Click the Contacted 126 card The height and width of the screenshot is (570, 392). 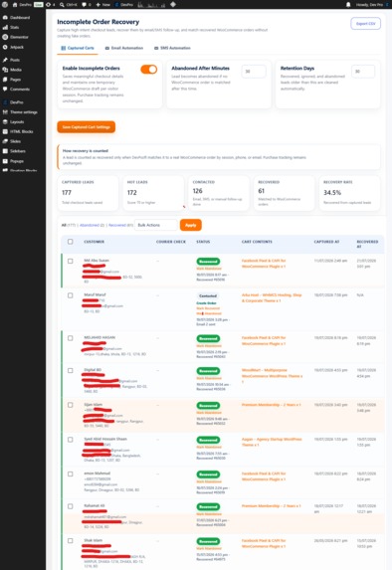coord(219,193)
